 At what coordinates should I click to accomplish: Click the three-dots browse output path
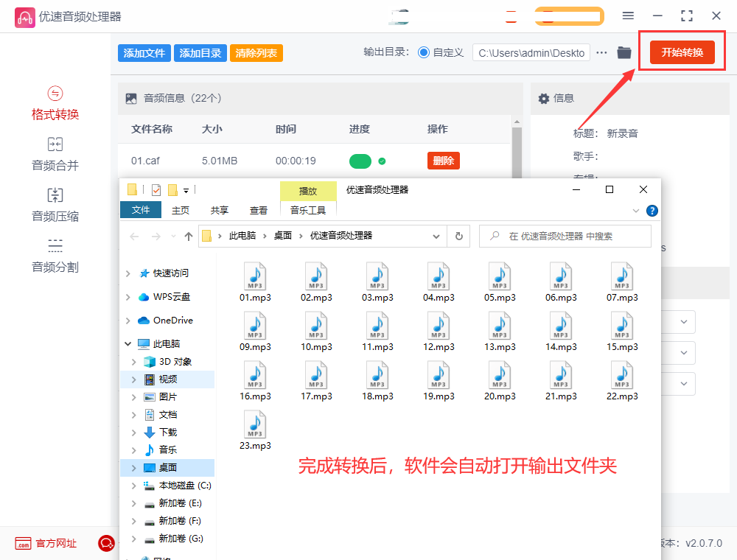point(601,52)
